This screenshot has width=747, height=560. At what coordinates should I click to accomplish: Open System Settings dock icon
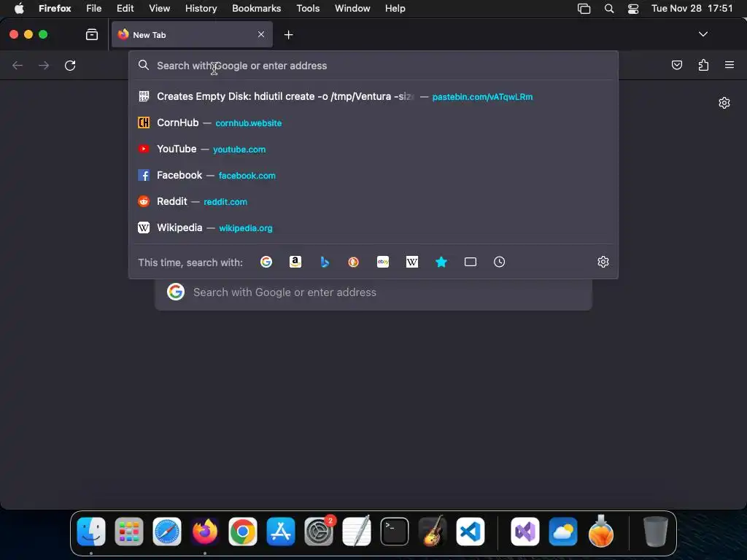319,532
